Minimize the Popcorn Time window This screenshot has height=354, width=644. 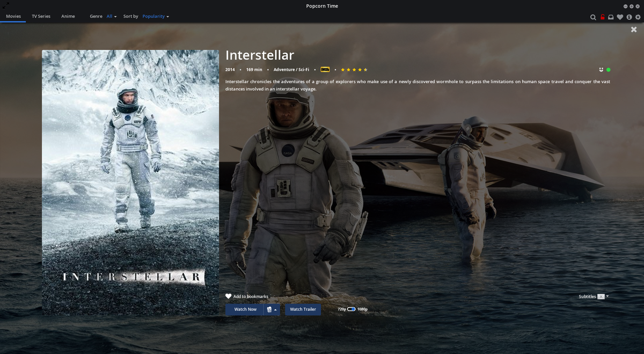pyautogui.click(x=625, y=6)
